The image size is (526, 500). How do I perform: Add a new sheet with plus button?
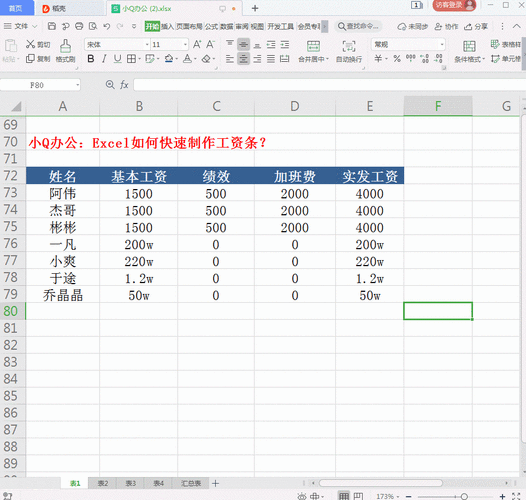click(215, 483)
